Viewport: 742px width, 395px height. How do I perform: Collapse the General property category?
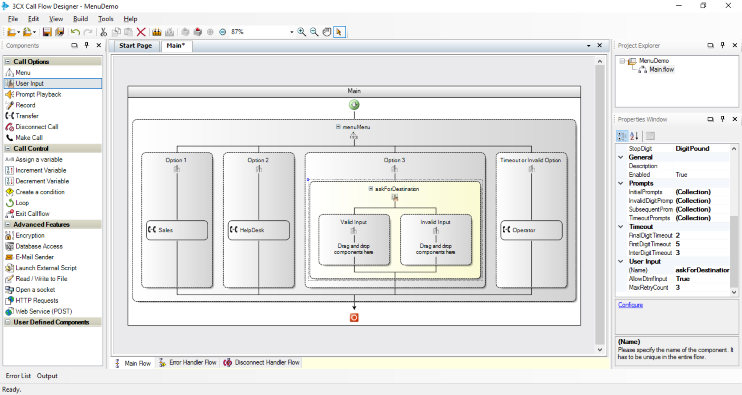click(x=621, y=157)
